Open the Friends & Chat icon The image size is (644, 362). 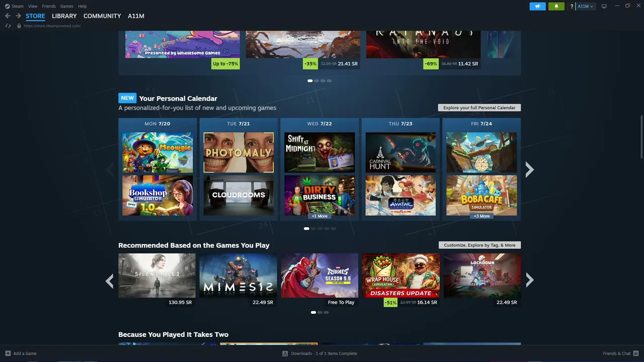click(x=636, y=353)
